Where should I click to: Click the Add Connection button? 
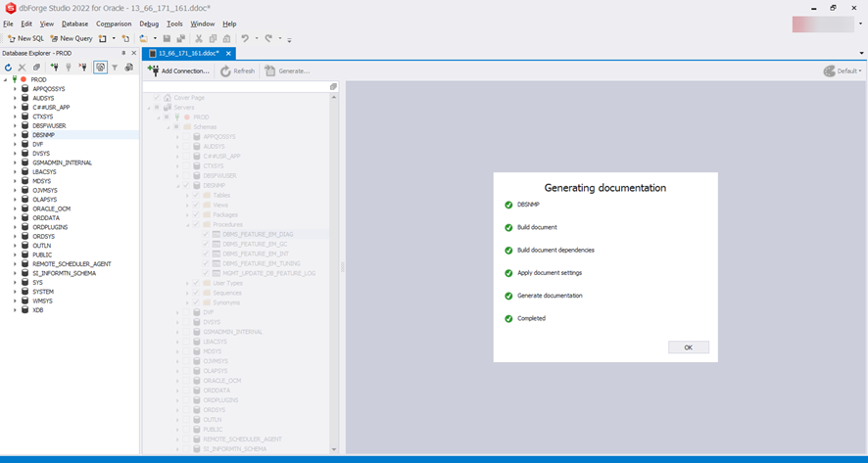179,70
